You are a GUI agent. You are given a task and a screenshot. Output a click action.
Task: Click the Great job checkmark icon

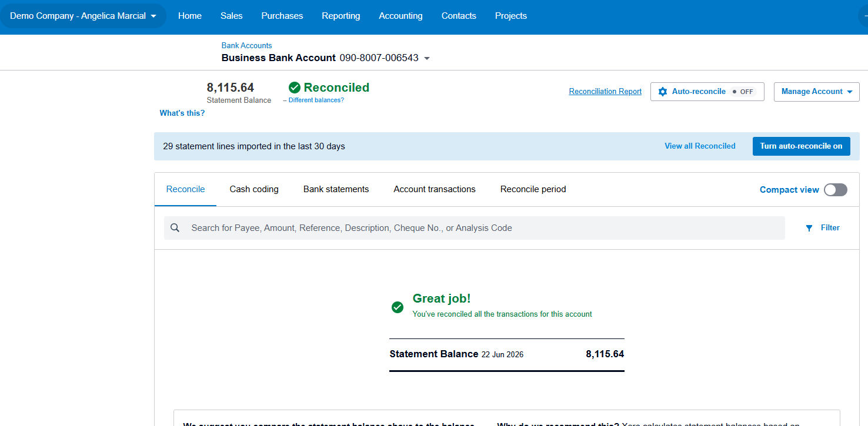point(398,307)
